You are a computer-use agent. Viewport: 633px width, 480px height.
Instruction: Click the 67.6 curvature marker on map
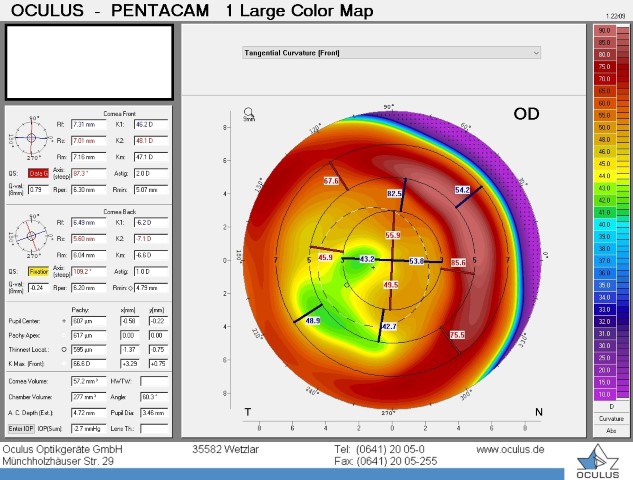(x=332, y=181)
